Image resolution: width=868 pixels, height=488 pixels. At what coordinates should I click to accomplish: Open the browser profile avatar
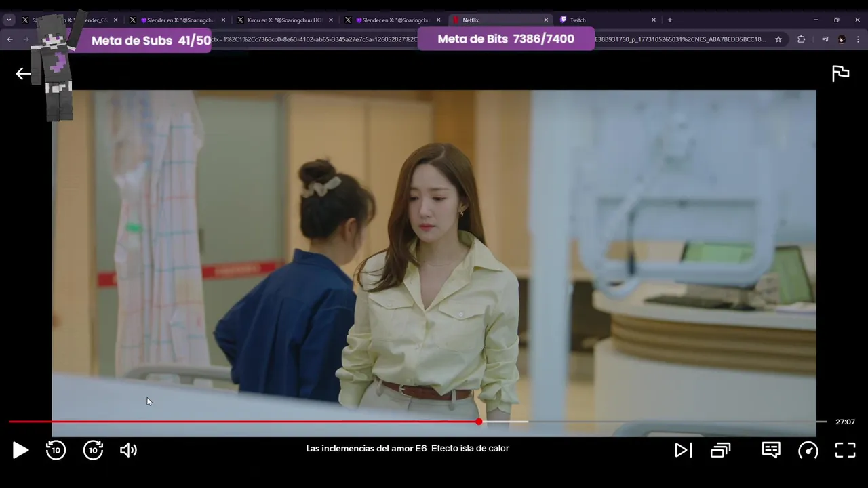(842, 39)
